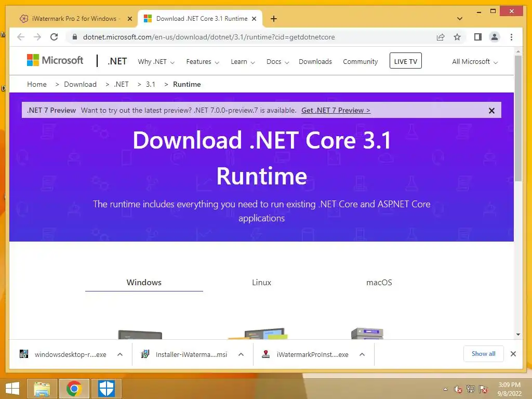532x399 pixels.
Task: Click the Download .NET Core 3.1 Runtime heading
Action: point(262,158)
